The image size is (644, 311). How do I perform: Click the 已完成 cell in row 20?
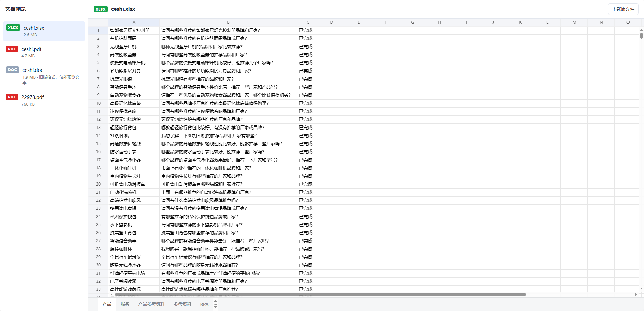pos(308,184)
